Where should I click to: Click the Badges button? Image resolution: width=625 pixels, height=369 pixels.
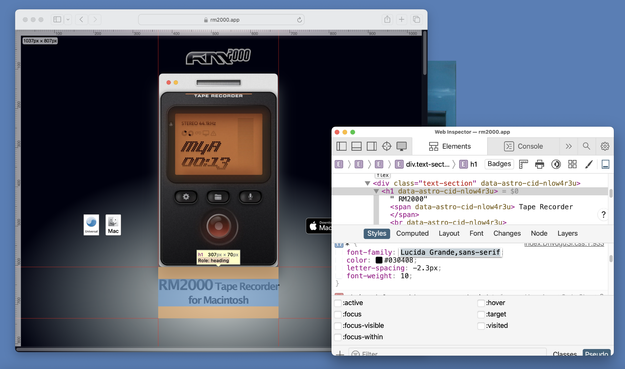click(499, 164)
